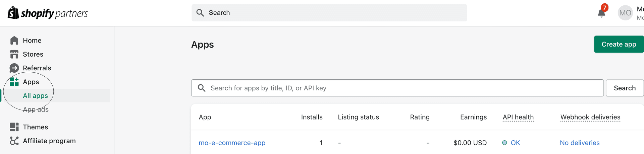This screenshot has width=644, height=154.
Task: Click the OK API health status
Action: click(515, 143)
